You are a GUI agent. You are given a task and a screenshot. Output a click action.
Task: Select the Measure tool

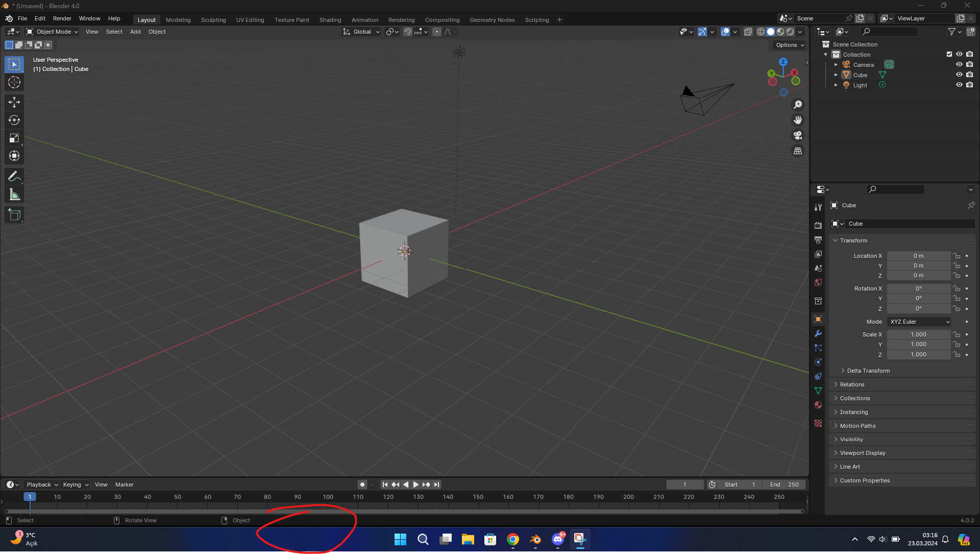coord(14,195)
